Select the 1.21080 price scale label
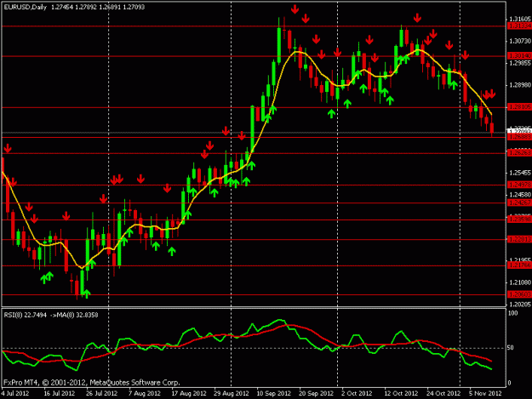532x399 pixels. (x=520, y=282)
